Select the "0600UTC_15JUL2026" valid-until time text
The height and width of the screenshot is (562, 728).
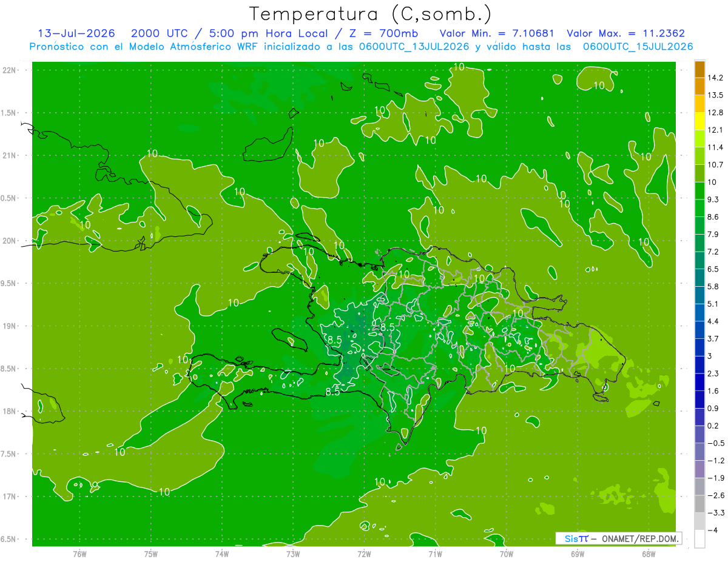pos(638,47)
